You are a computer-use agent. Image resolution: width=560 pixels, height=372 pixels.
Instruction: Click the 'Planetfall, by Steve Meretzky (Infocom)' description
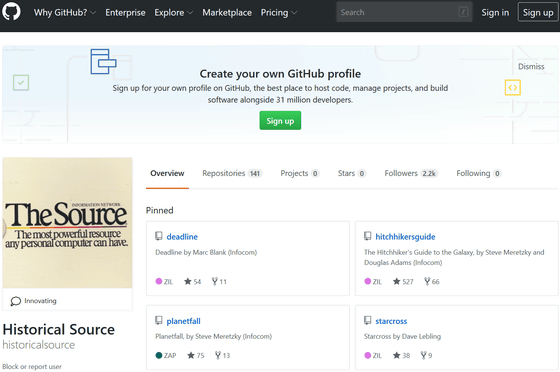tap(214, 336)
